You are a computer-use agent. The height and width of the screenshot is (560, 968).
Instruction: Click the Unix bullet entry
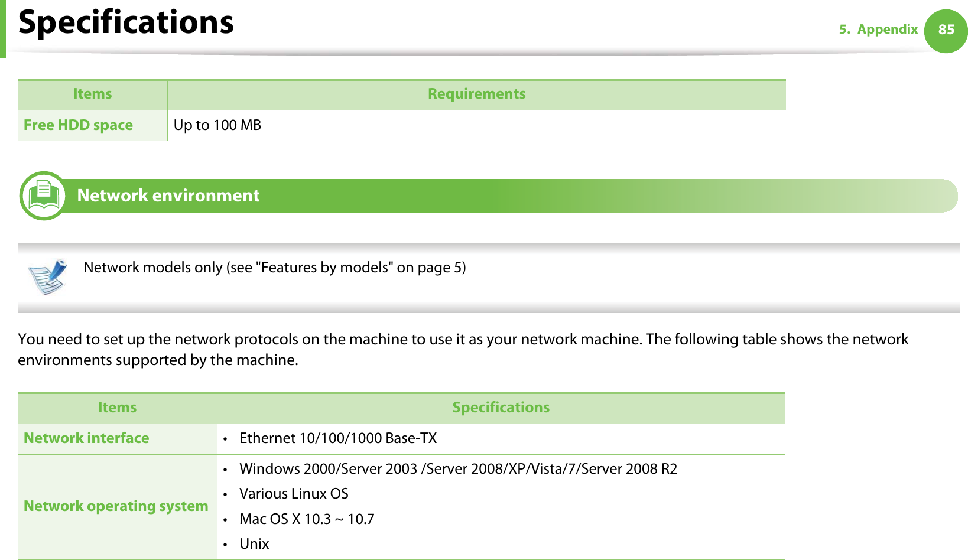click(254, 544)
